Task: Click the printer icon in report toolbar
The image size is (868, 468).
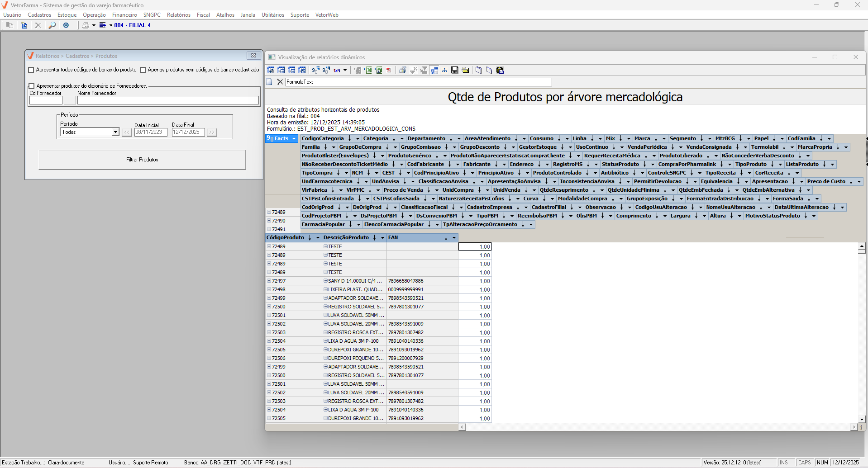Action: [402, 70]
